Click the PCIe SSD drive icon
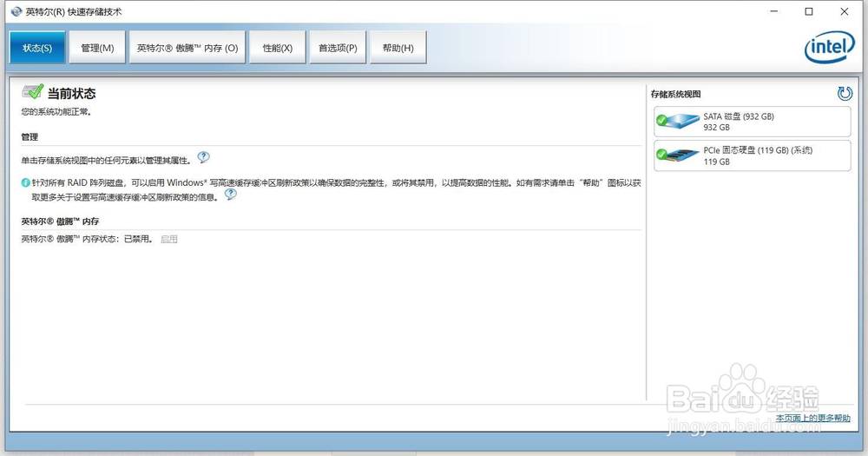868x456 pixels. 678,155
